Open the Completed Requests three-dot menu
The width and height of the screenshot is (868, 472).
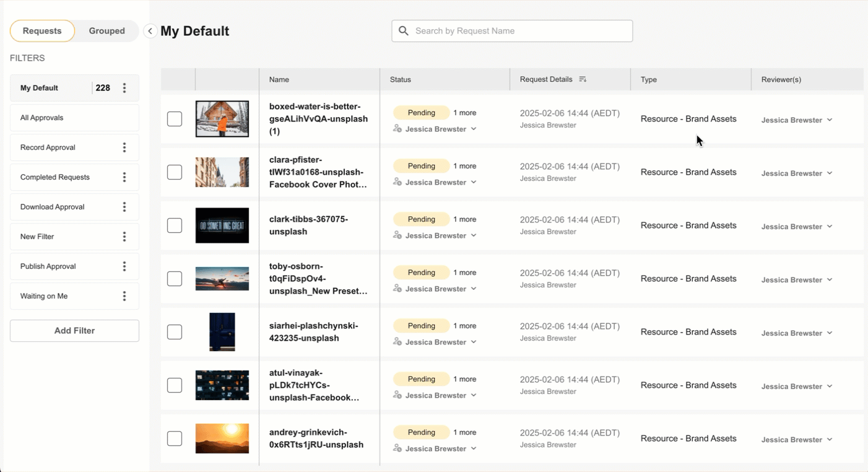pyautogui.click(x=124, y=177)
